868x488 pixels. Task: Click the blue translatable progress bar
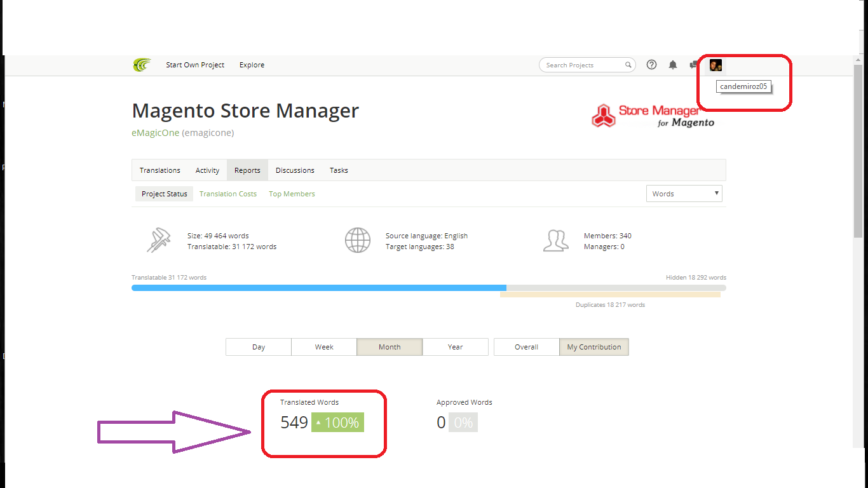(x=319, y=288)
